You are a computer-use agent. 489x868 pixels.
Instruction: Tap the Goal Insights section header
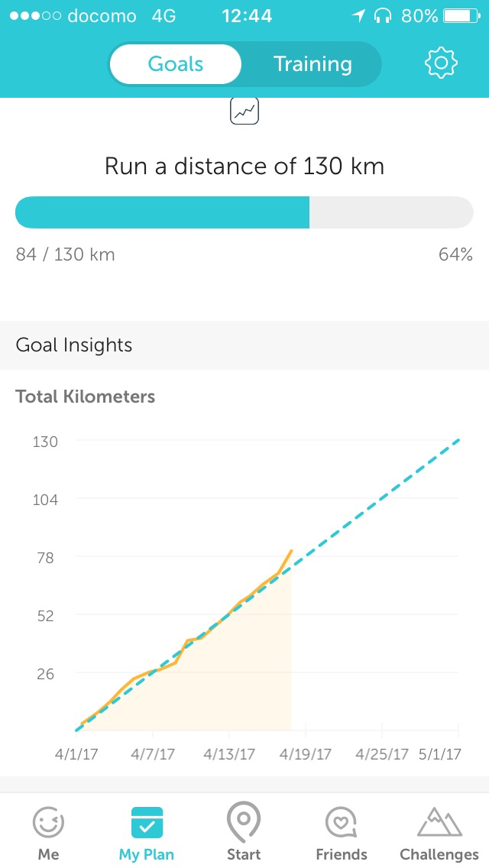tap(74, 345)
